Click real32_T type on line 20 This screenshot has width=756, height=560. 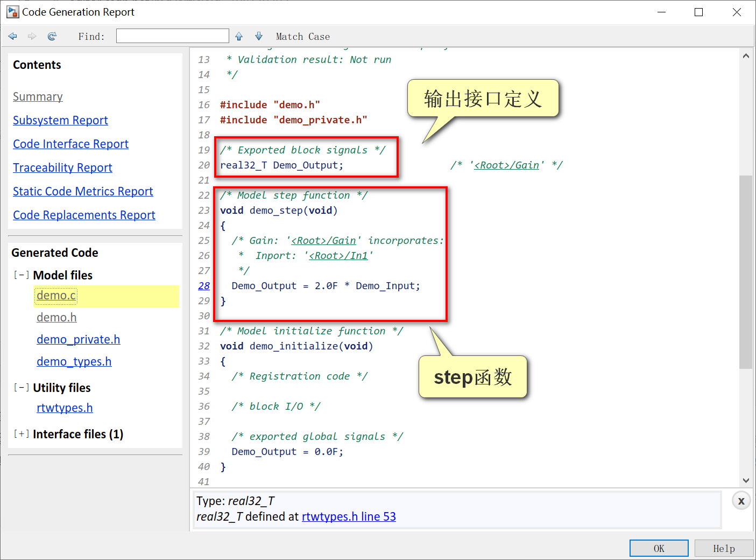click(243, 165)
